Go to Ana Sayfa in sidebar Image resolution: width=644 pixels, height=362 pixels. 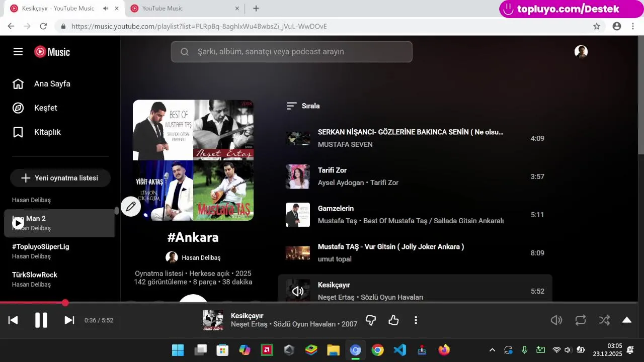coord(52,84)
